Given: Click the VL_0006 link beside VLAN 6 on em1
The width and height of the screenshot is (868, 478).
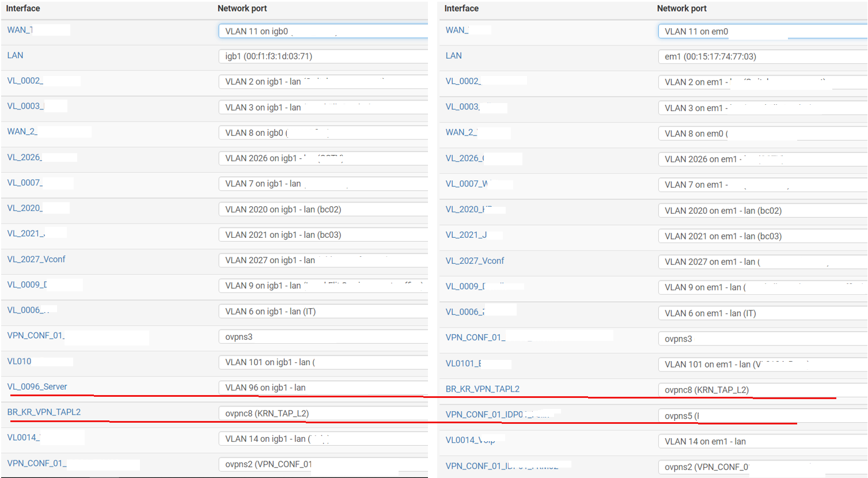Looking at the screenshot, I should [x=465, y=312].
